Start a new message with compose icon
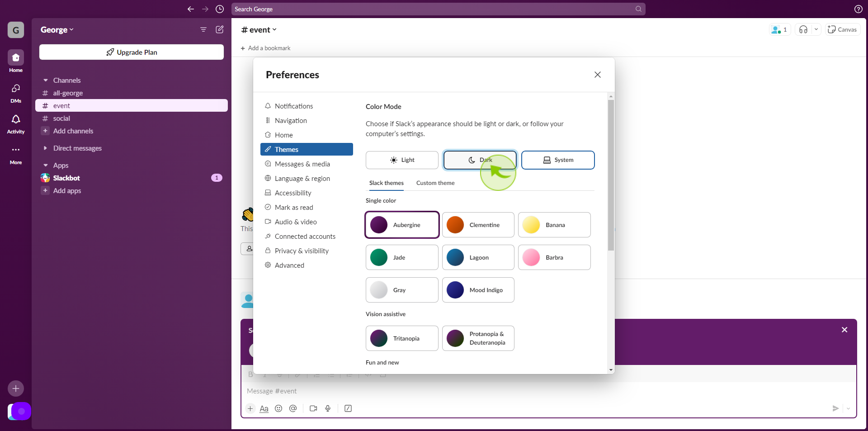 [220, 29]
